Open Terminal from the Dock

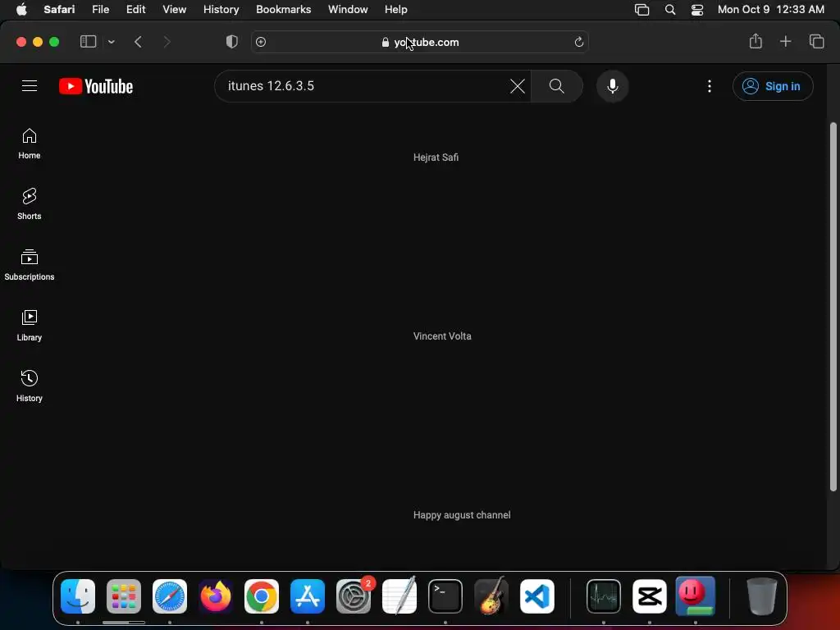445,596
